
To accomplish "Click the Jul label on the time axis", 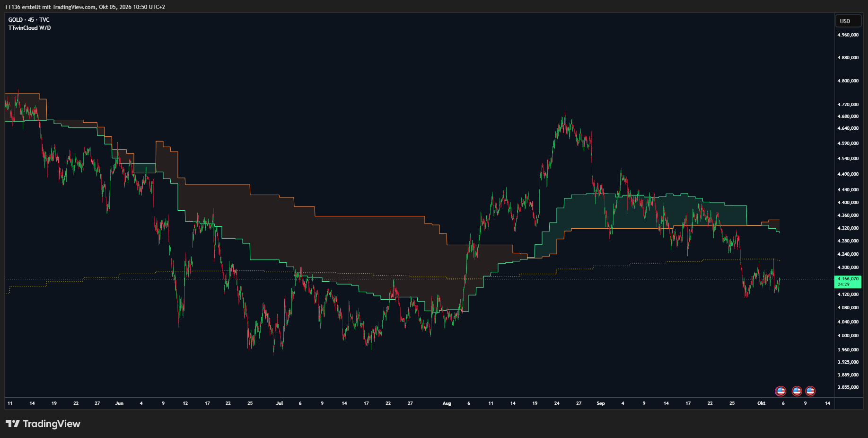I will click(280, 403).
